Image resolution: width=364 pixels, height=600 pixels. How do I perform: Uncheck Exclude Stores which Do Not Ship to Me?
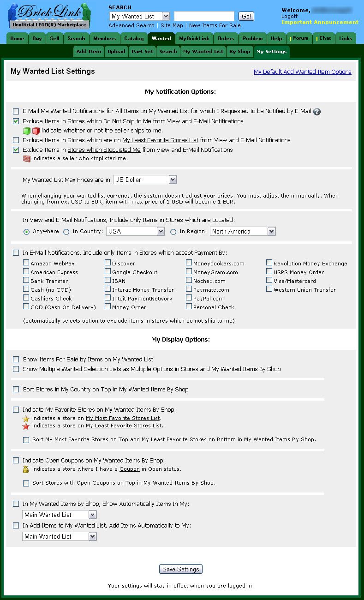pyautogui.click(x=16, y=121)
